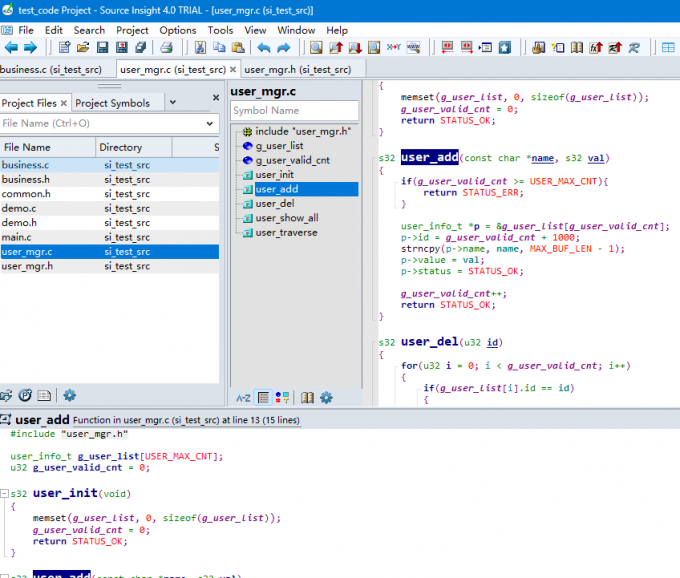This screenshot has height=578, width=680.
Task: Select main.c in project file list
Action: (x=110, y=237)
